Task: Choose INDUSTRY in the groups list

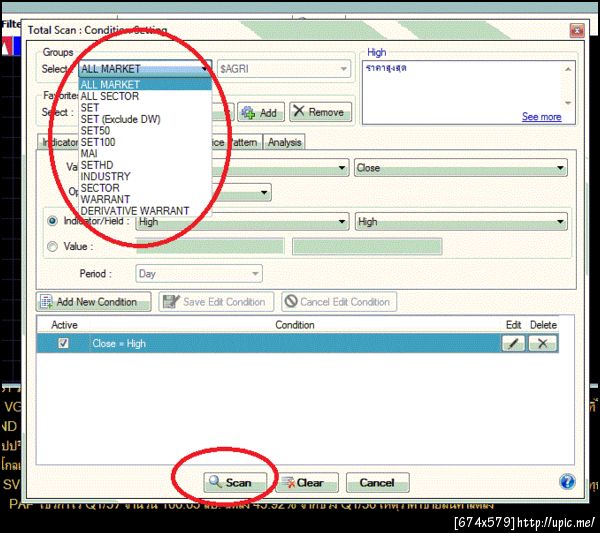Action: tap(145, 176)
